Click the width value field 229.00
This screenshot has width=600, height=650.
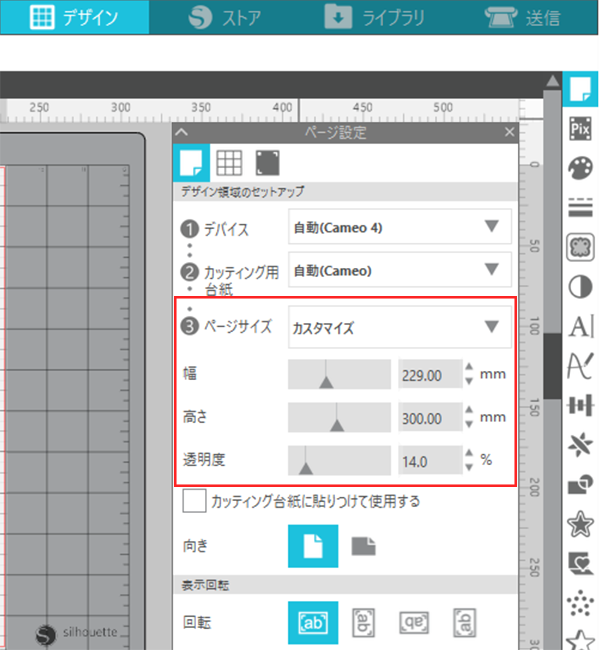pos(430,374)
